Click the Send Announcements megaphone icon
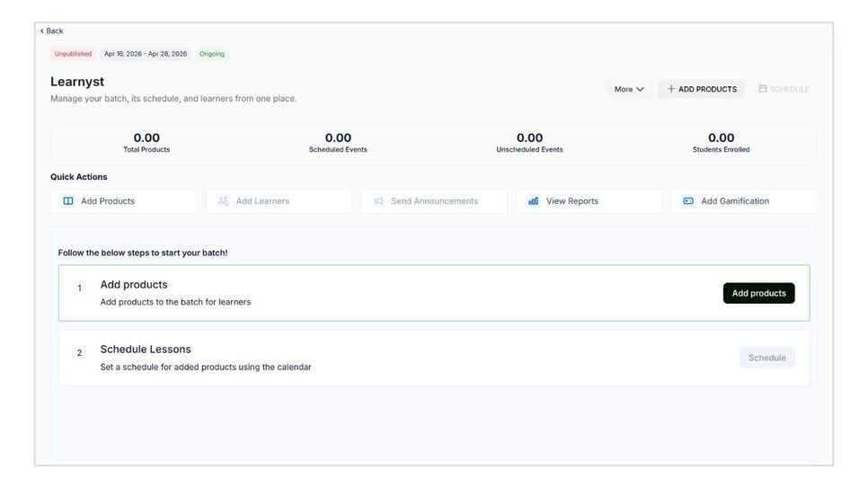 378,201
